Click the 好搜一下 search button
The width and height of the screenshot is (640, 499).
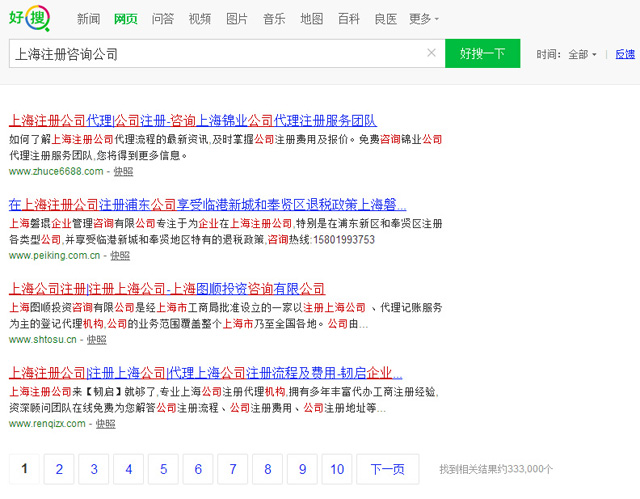[x=482, y=54]
